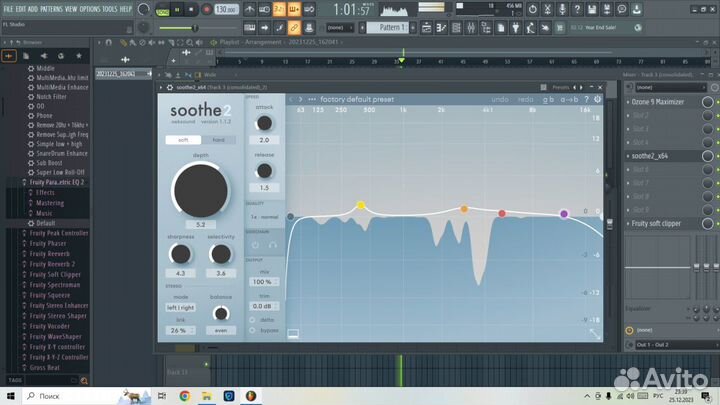Screen dimensions: 720x405
Task: Click the soothe2 sidechain power icon
Action: click(x=256, y=244)
